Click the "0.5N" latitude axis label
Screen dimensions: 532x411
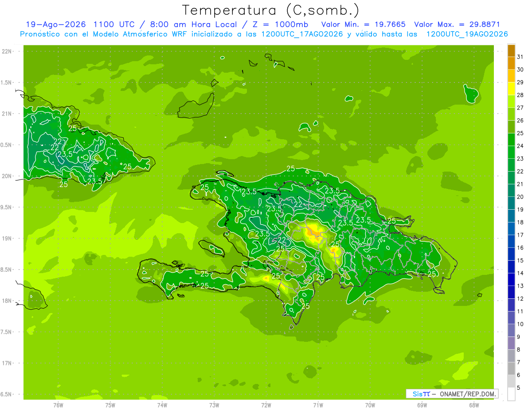[x=6, y=145]
